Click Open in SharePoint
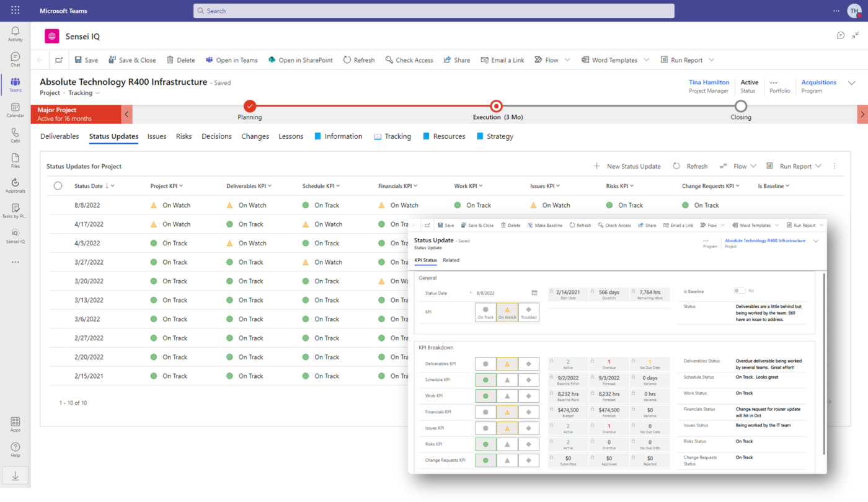868x502 pixels. point(300,60)
